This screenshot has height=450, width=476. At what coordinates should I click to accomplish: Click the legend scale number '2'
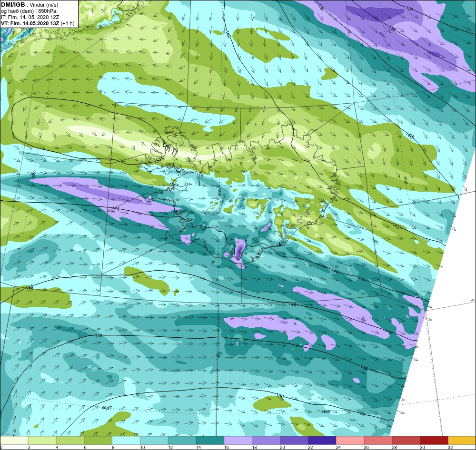(29, 447)
